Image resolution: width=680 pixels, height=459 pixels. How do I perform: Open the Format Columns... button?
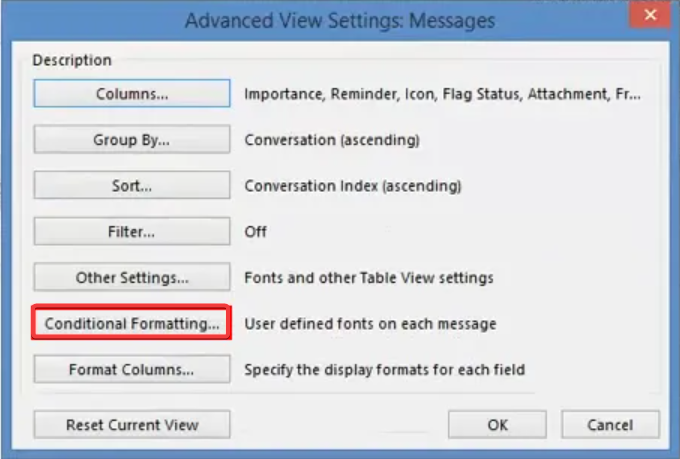pos(132,370)
